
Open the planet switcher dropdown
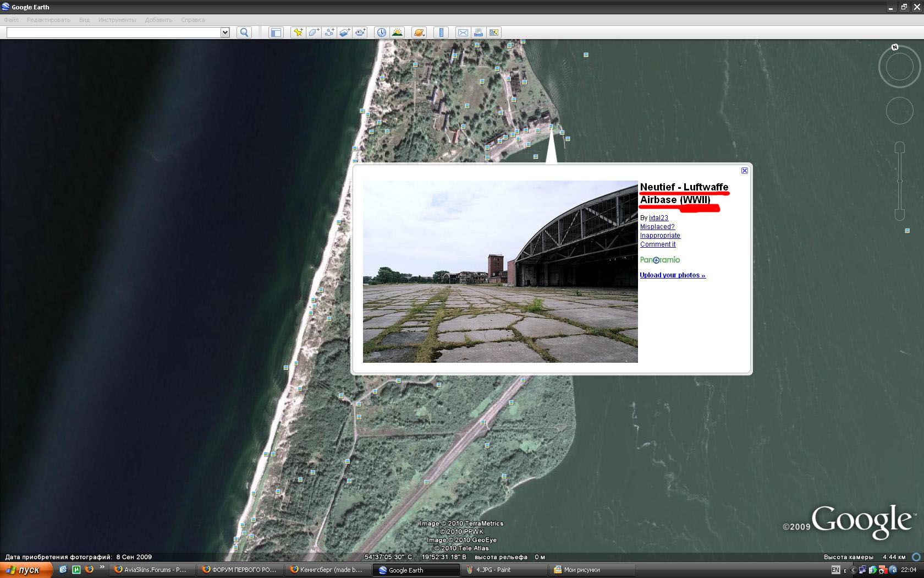[419, 32]
